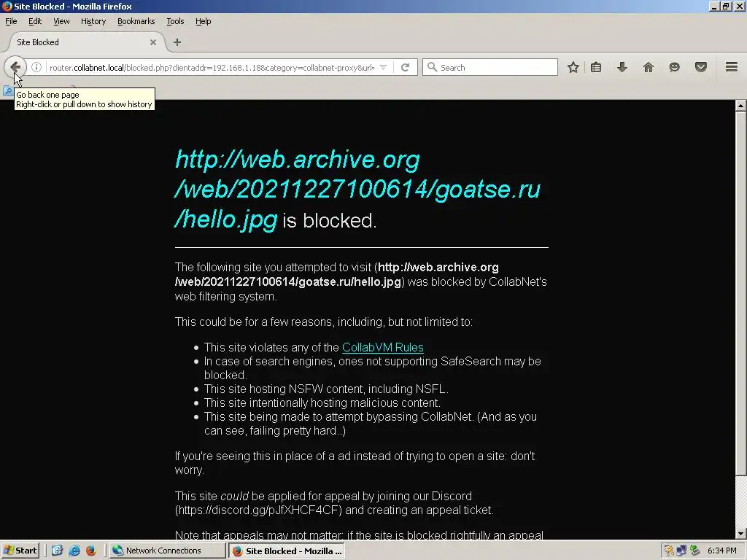Click the Go back one page arrow
Screen dimensions: 747x560
[x=15, y=67]
